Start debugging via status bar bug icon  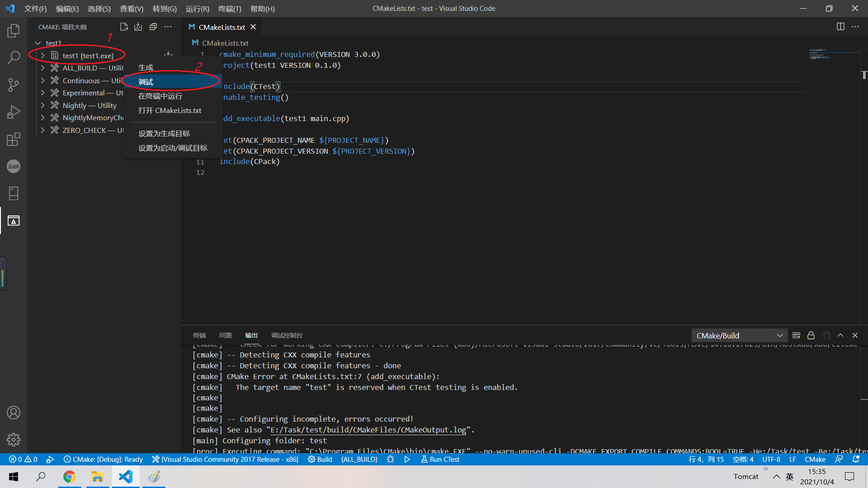click(390, 459)
